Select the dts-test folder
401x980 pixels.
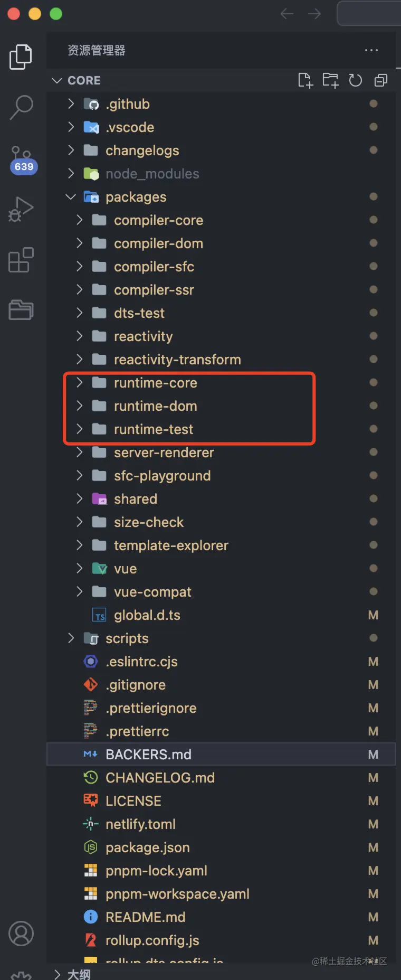tap(221, 313)
